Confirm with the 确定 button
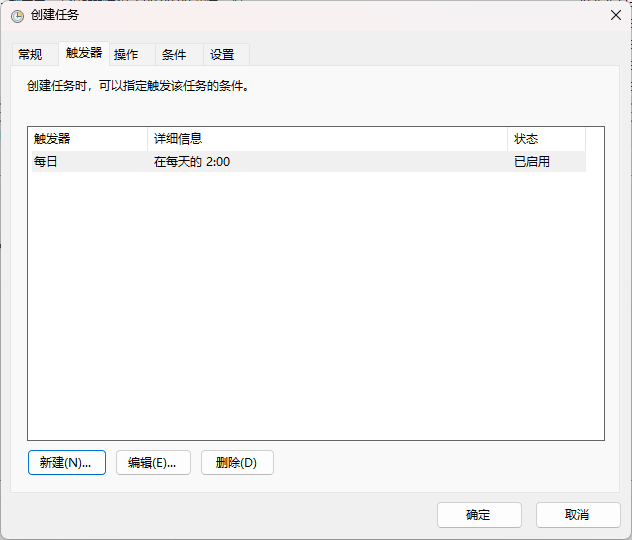 (x=479, y=515)
